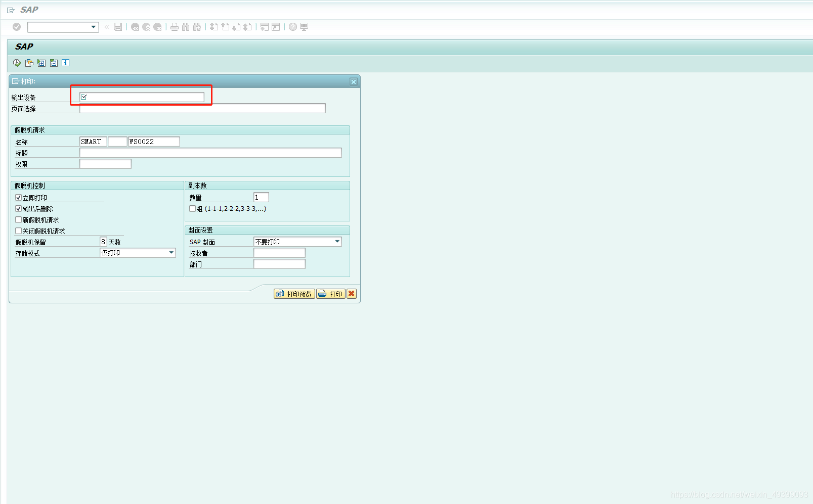Click the blue Information icon

click(65, 63)
